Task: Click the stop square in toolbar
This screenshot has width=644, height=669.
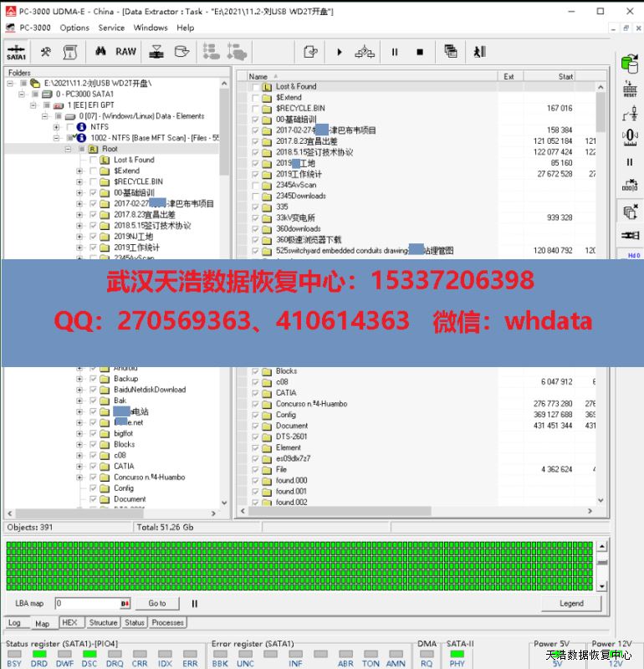Action: tap(420, 52)
